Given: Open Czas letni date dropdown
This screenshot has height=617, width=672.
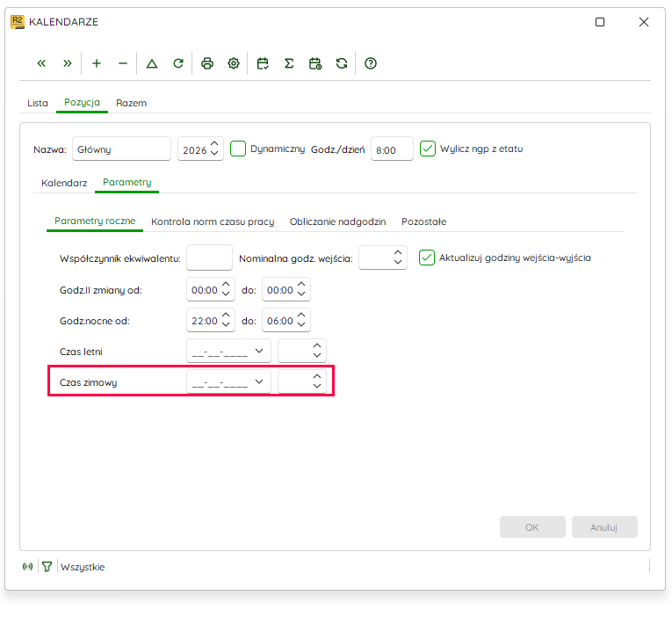Looking at the screenshot, I should click(x=259, y=351).
